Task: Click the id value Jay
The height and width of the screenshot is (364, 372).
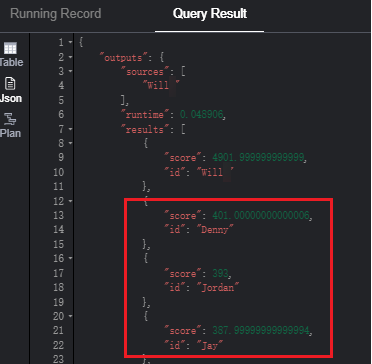Action: (210, 345)
